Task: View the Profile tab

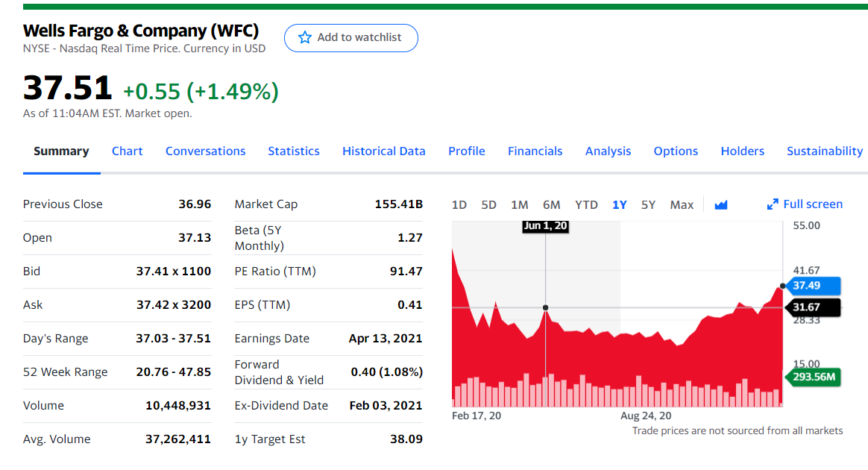Action: pos(467,151)
